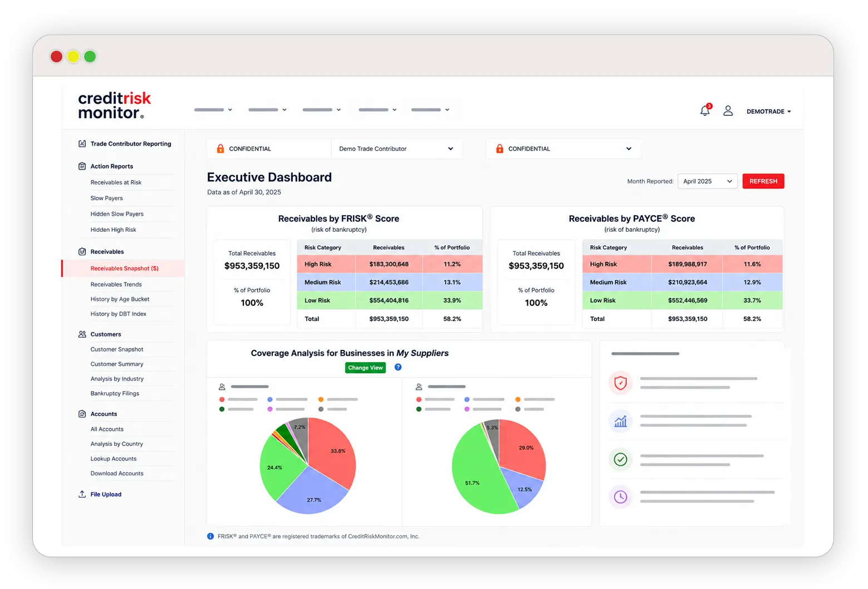Select Receivables Snapshot ($) in sidebar
868x589 pixels.
[124, 269]
